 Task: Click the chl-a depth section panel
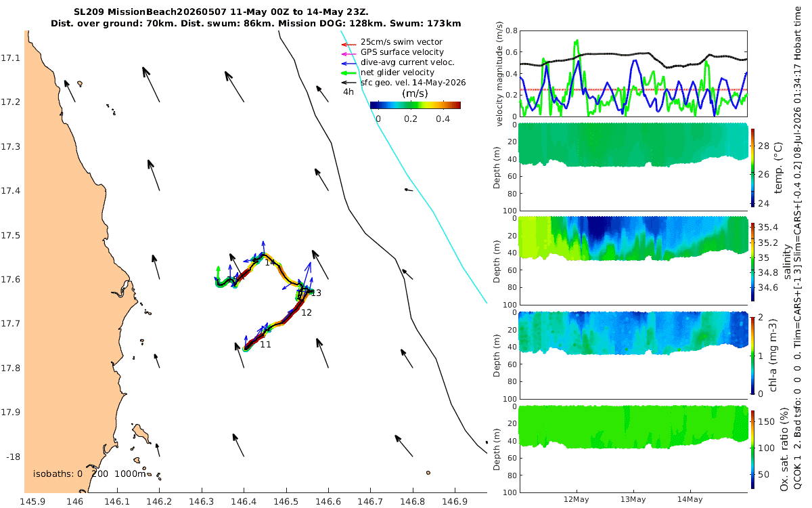point(633,354)
